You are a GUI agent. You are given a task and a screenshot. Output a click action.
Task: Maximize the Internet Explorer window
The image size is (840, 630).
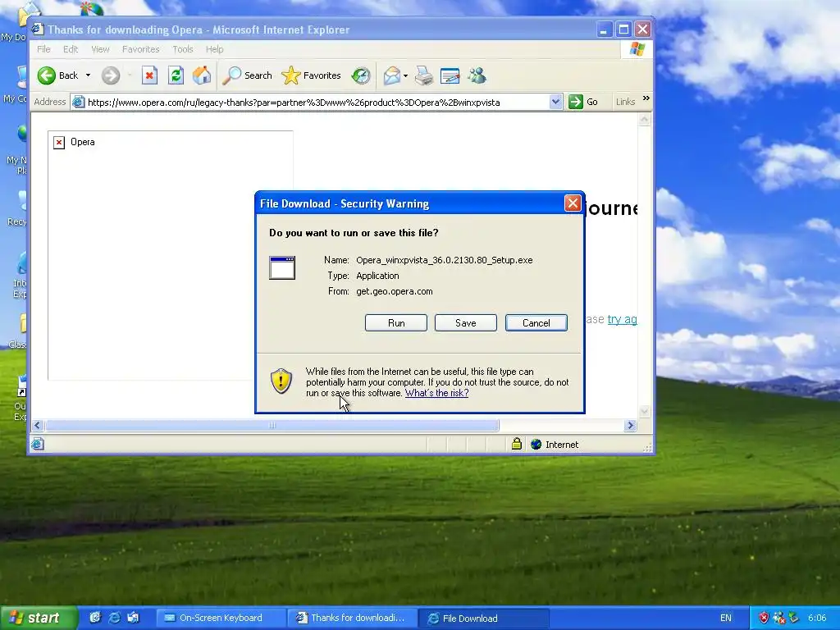coord(623,30)
